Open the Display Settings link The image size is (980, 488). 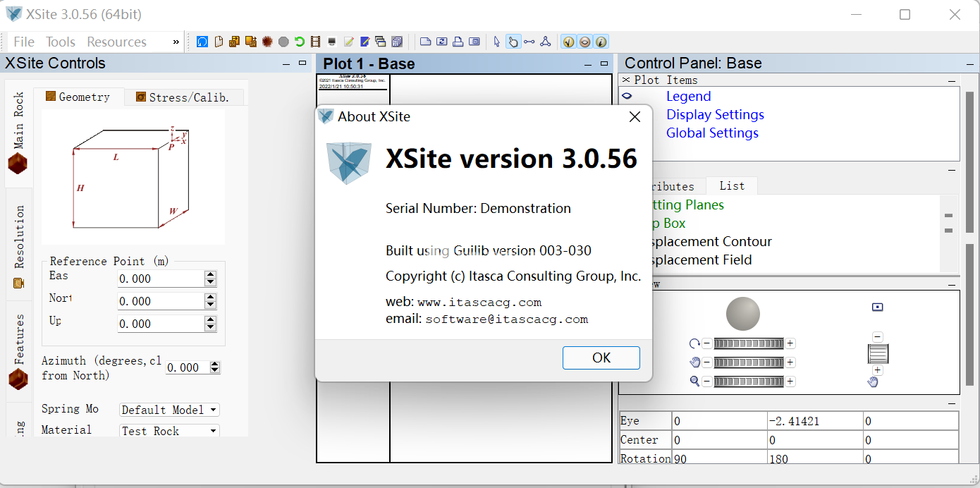pos(715,115)
